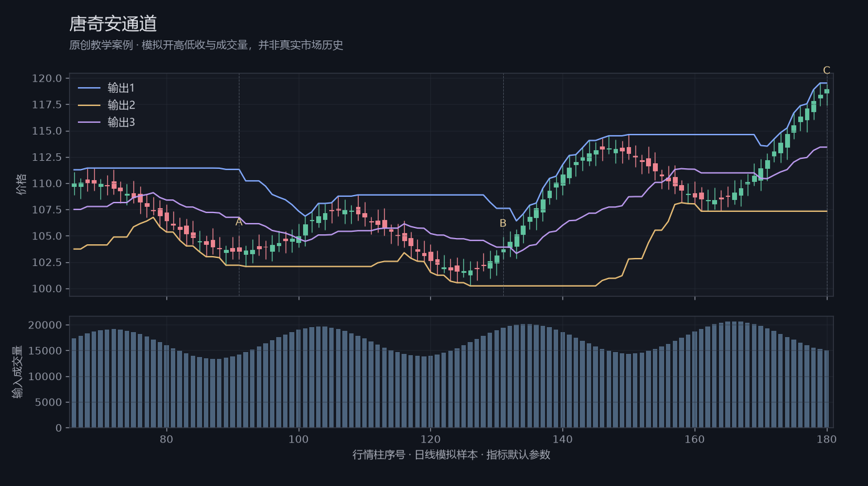Click price tick 105.0
The height and width of the screenshot is (486, 868).
click(x=47, y=236)
